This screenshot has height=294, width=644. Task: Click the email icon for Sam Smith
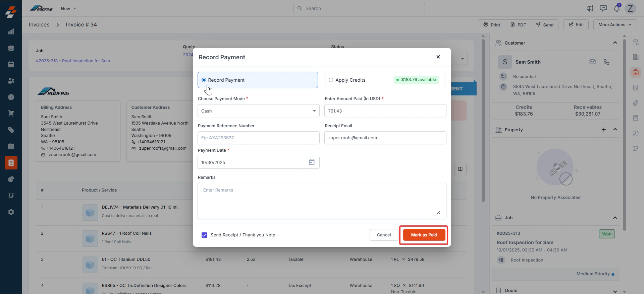pos(593,62)
